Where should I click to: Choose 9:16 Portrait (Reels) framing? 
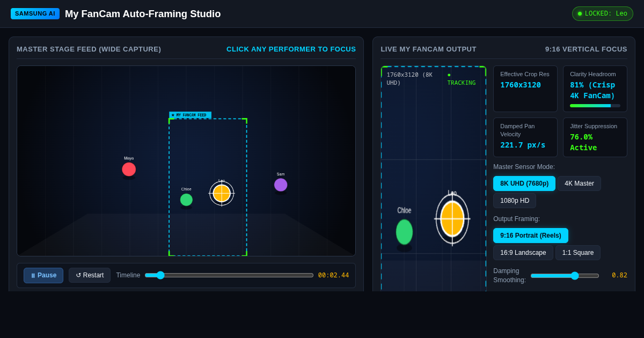point(531,236)
